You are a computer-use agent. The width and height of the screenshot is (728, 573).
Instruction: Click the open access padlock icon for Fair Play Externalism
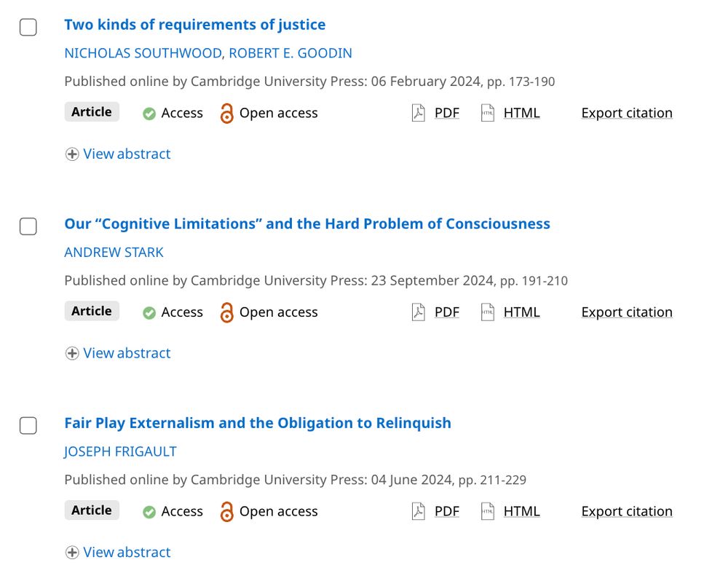pyautogui.click(x=226, y=511)
